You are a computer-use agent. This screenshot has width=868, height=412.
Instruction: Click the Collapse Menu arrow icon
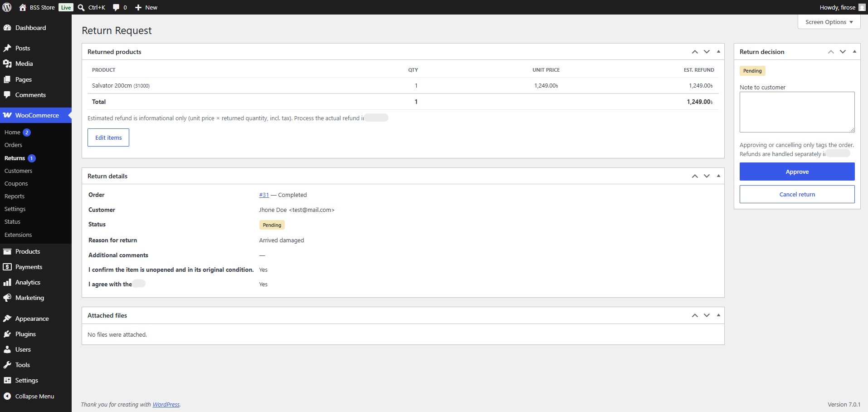pos(7,396)
